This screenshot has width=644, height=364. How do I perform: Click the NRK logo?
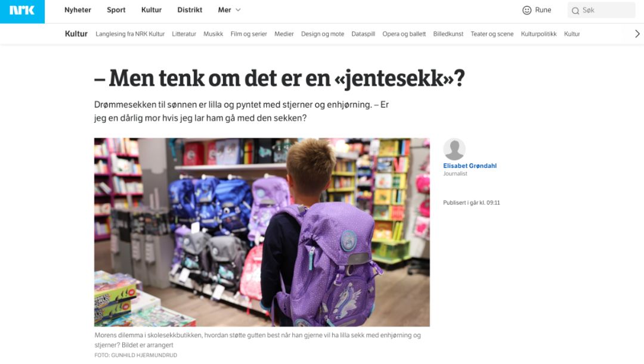tap(22, 10)
